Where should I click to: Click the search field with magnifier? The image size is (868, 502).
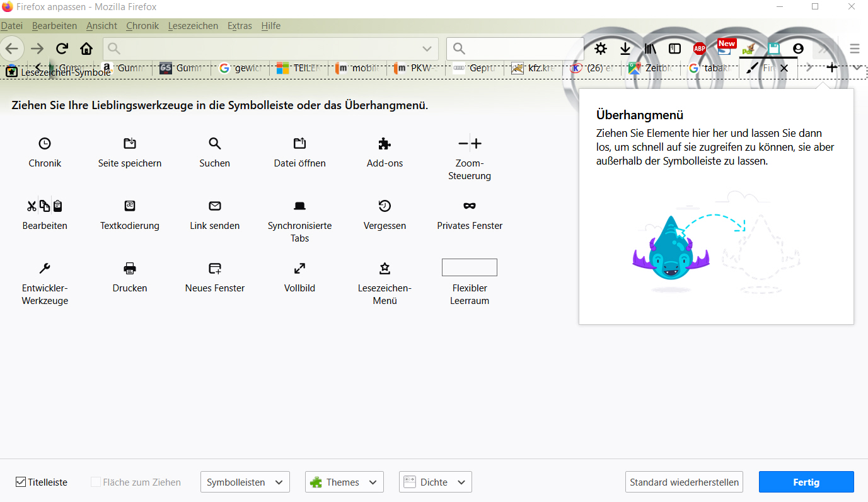(x=515, y=49)
